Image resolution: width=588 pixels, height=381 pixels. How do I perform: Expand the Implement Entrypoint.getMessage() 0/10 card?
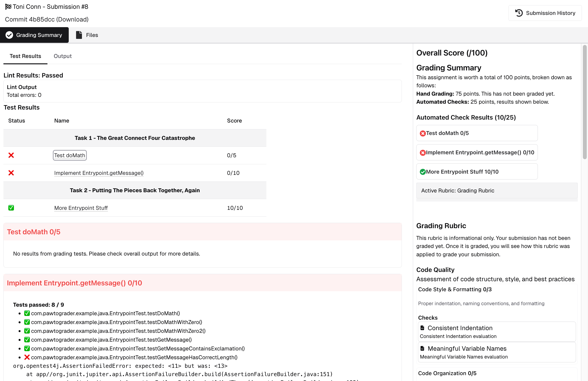[476, 152]
